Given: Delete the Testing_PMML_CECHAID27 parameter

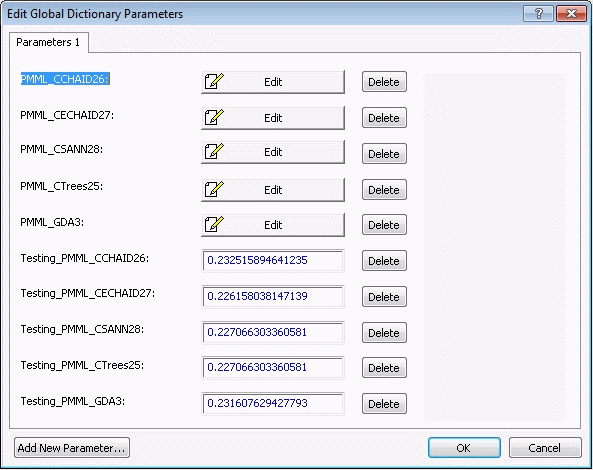Looking at the screenshot, I should (x=384, y=296).
